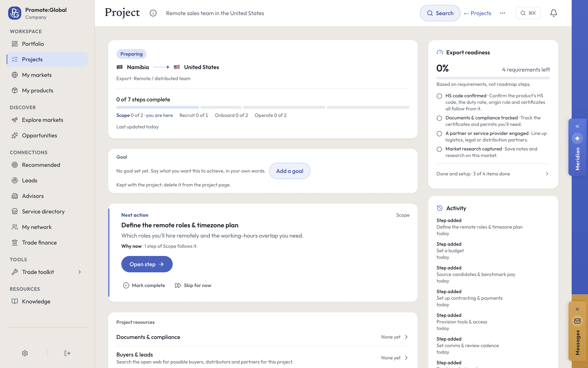The width and height of the screenshot is (588, 368).
Task: Click the Preparing status badge
Action: point(131,54)
